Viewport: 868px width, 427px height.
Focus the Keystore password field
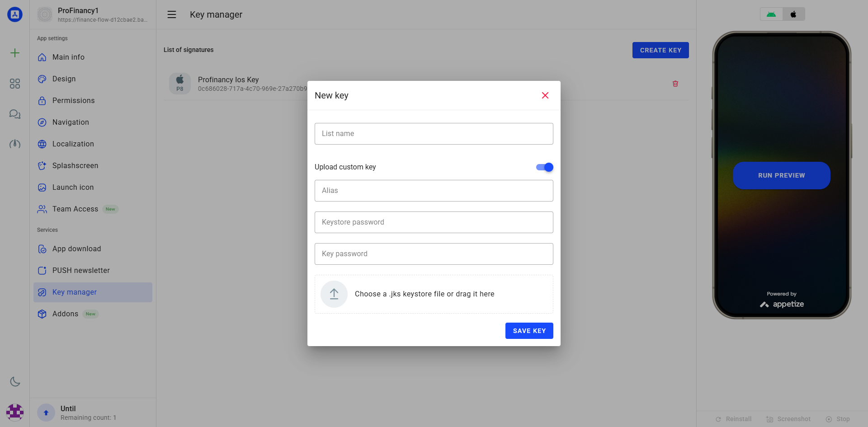click(x=434, y=222)
